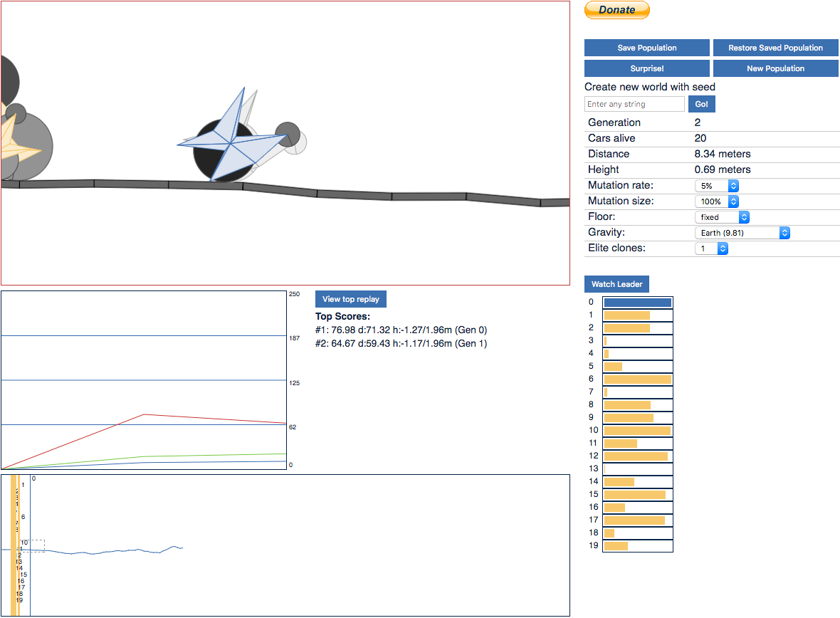Open the Mutation rate dropdown
Viewport: 840px width, 618px height.
717,186
